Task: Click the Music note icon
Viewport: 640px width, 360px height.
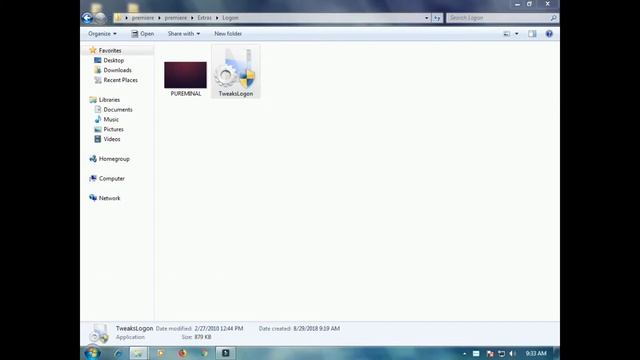Action: pyautogui.click(x=98, y=119)
